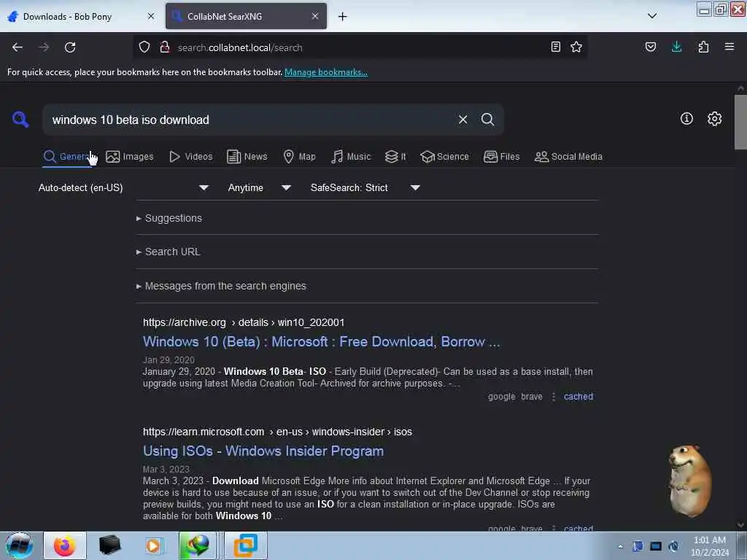This screenshot has height=560, width=747.
Task: Reload the current page
Action: pyautogui.click(x=70, y=47)
